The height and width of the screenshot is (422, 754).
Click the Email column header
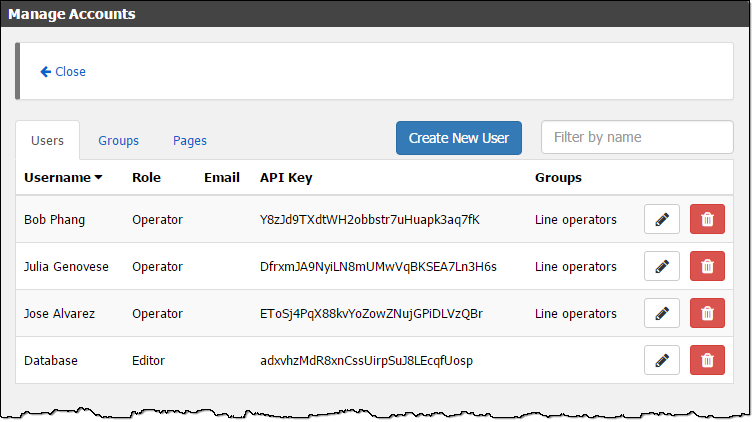tap(222, 177)
